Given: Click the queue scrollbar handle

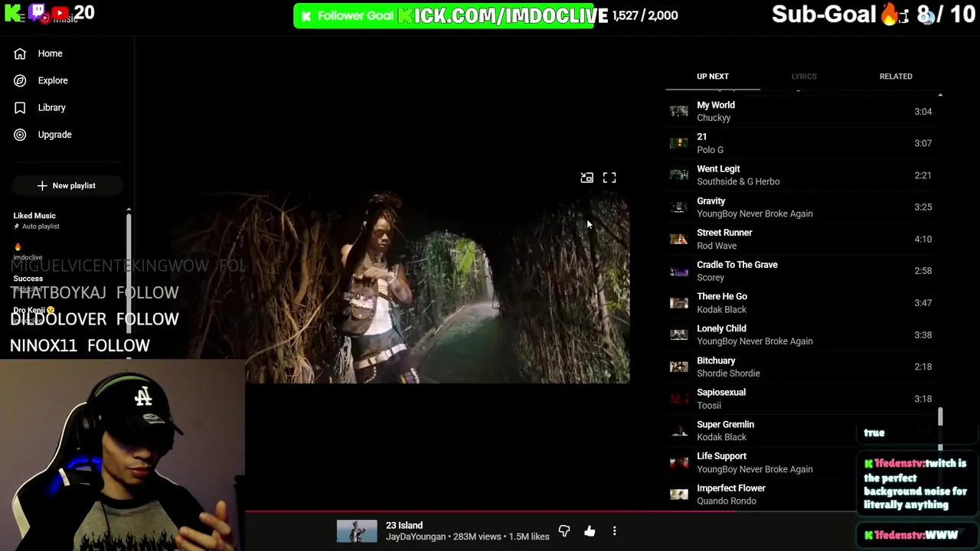Looking at the screenshot, I should pyautogui.click(x=940, y=417).
